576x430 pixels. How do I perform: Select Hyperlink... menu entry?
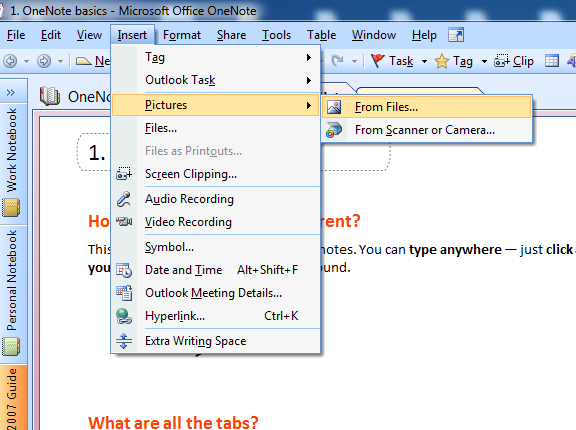[x=215, y=316]
